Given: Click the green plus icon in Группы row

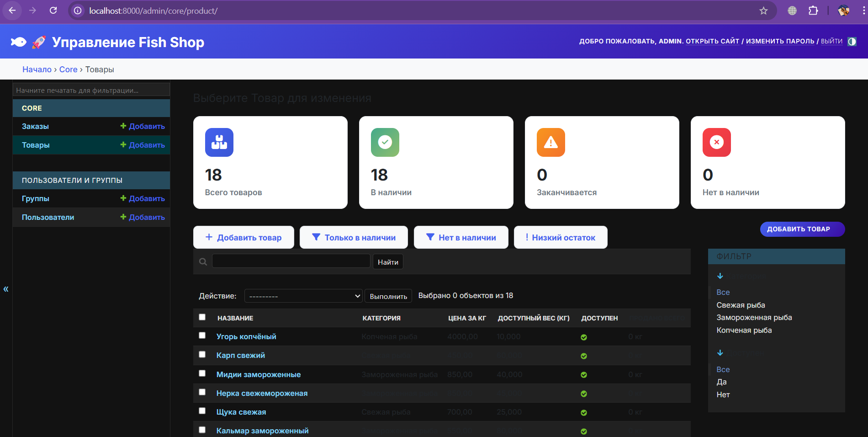Looking at the screenshot, I should [x=123, y=198].
